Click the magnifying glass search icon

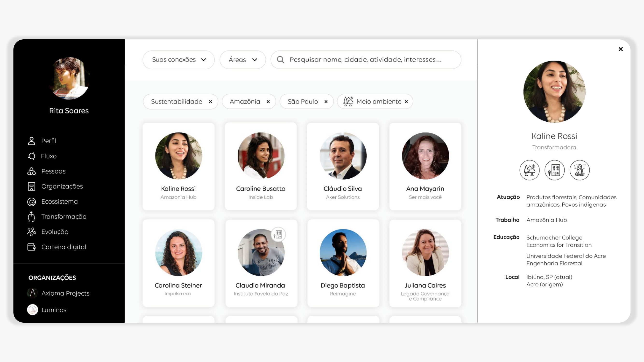[x=281, y=60]
